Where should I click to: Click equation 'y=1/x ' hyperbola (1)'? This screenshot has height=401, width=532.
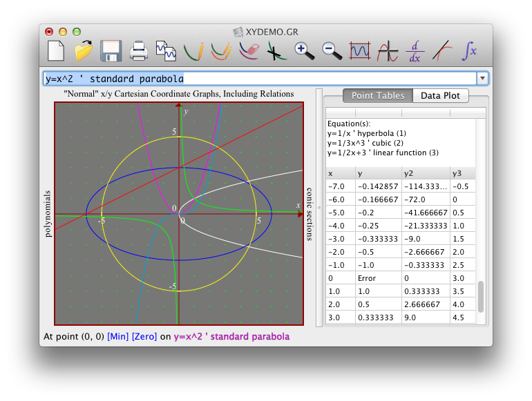click(367, 133)
